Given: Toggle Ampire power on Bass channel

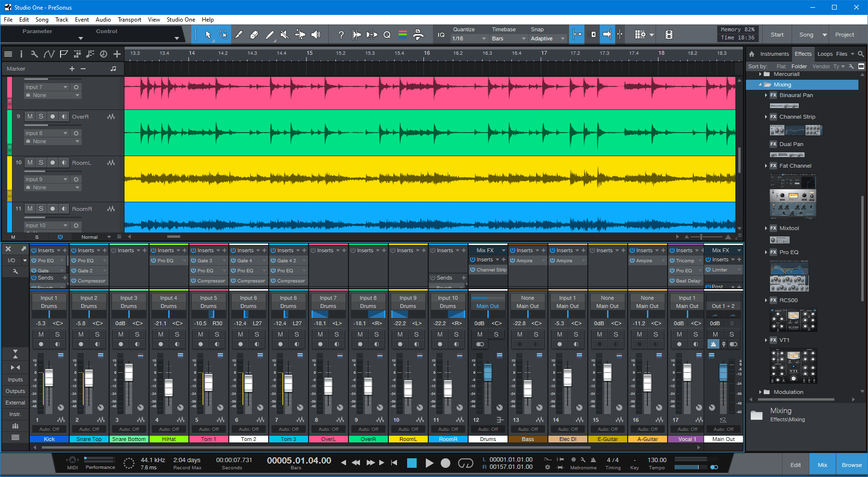Looking at the screenshot, I should tap(513, 260).
